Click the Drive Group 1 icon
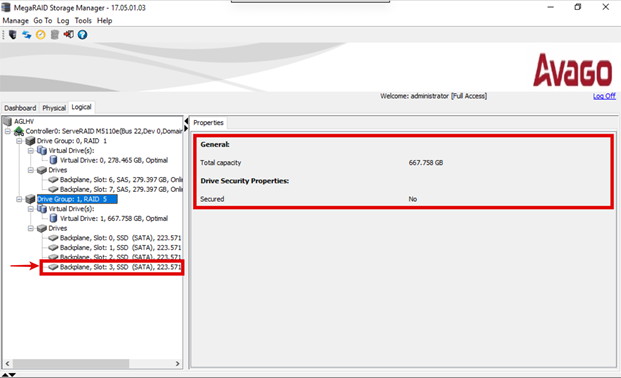This screenshot has height=378, width=621. (x=30, y=199)
